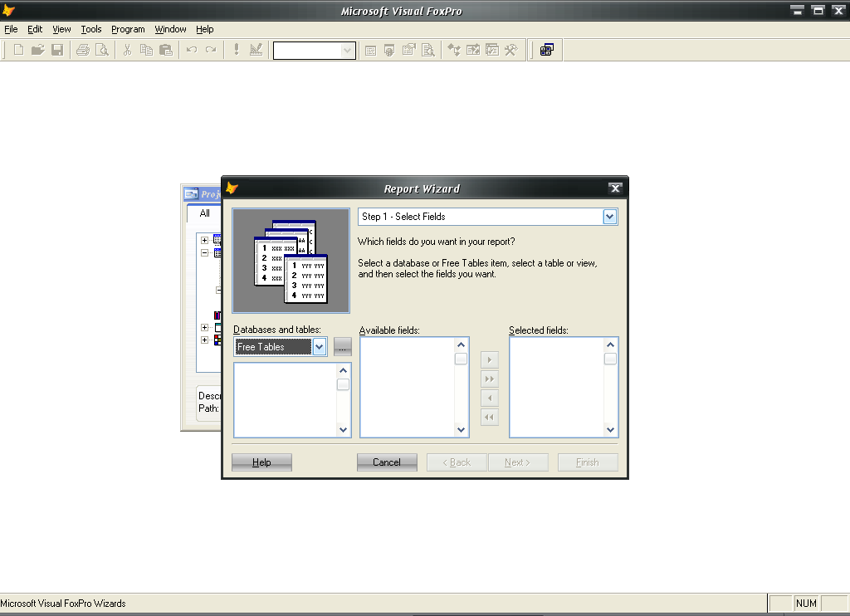Click the tables list scroll-up arrow
The width and height of the screenshot is (850, 616).
tap(343, 371)
